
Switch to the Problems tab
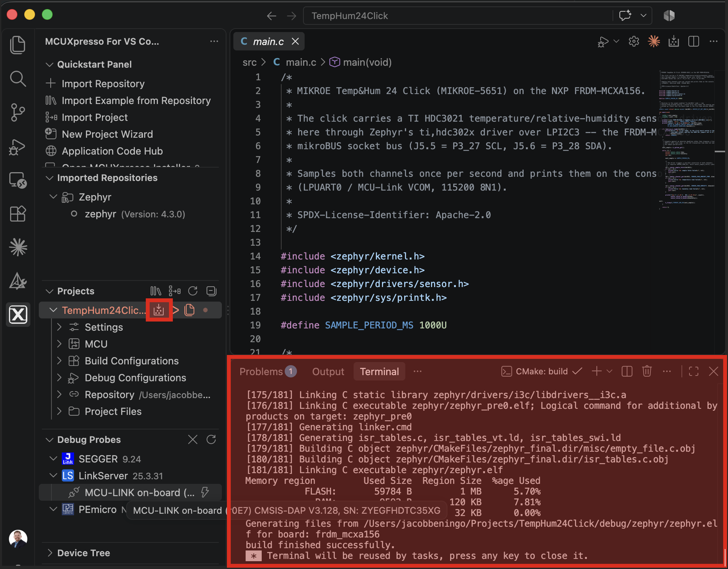tap(268, 371)
